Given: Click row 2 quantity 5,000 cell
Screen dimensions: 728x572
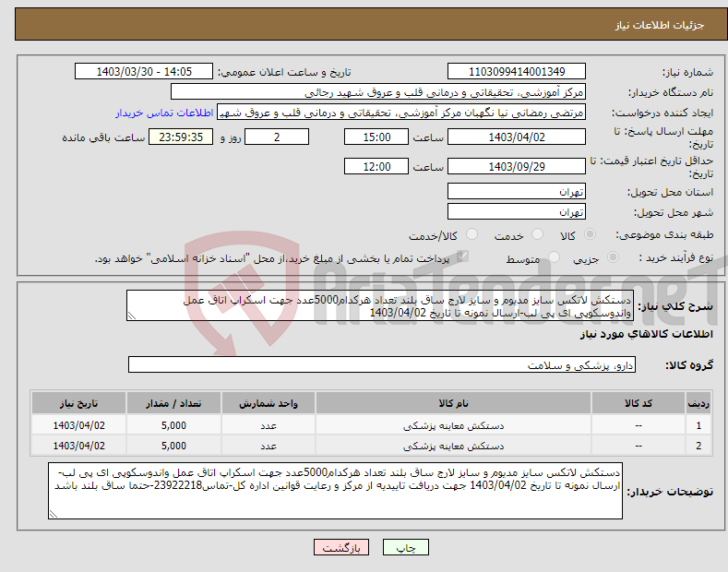Looking at the screenshot, I should click(173, 446).
